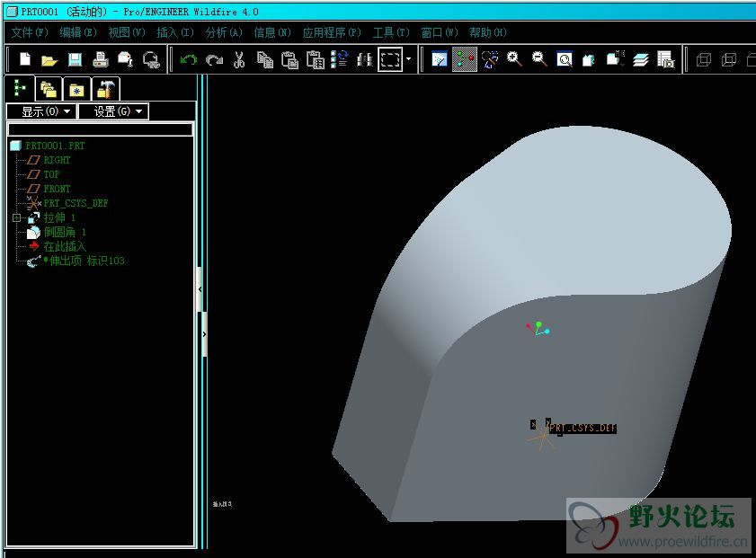This screenshot has width=756, height=558.
Task: Copy the selection with the copy icon
Action: tap(264, 59)
